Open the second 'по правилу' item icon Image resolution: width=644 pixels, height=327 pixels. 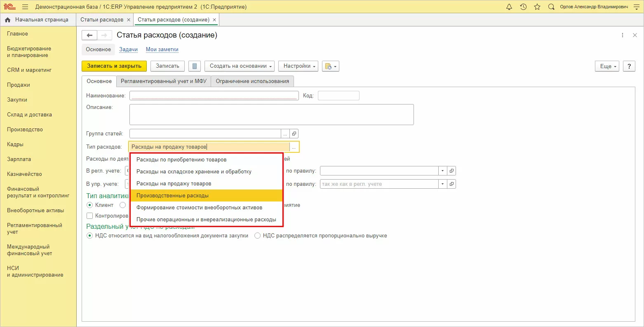(451, 184)
